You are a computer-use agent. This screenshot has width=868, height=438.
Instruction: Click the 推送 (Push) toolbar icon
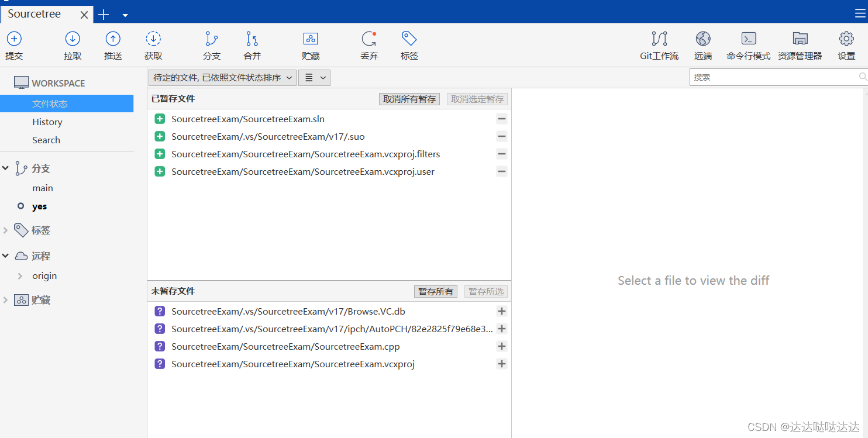[113, 46]
